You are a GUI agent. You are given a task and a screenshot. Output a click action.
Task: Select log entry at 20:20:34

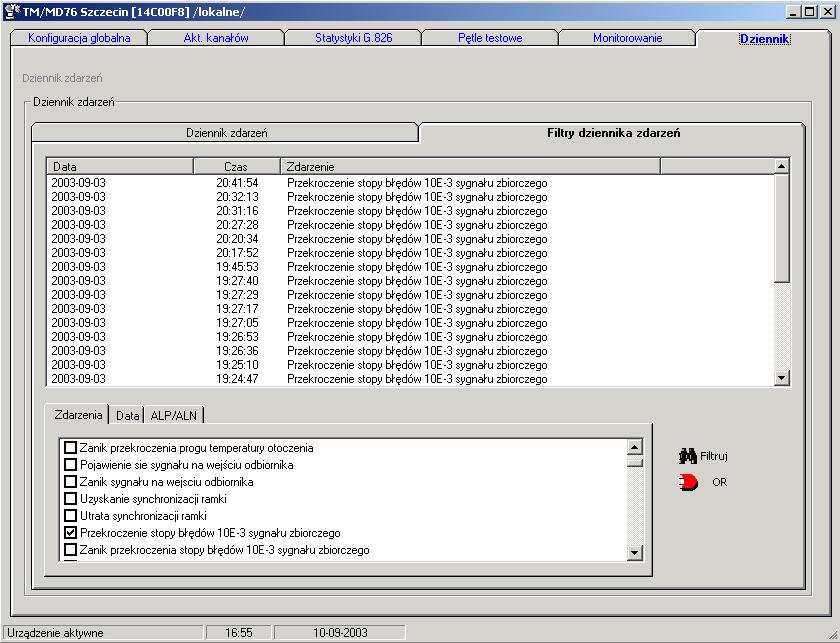[x=410, y=238]
